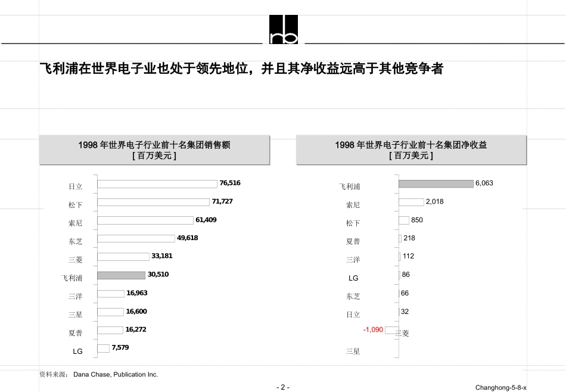This screenshot has height=392, width=566.
Task: Click the 日立 label in the sales chart
Action: (76, 186)
